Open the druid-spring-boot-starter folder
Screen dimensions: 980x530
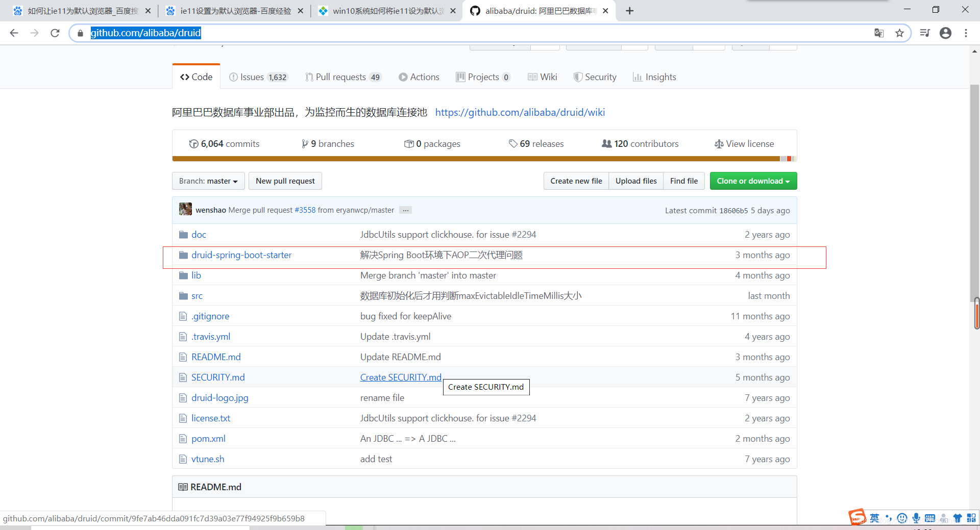click(241, 255)
